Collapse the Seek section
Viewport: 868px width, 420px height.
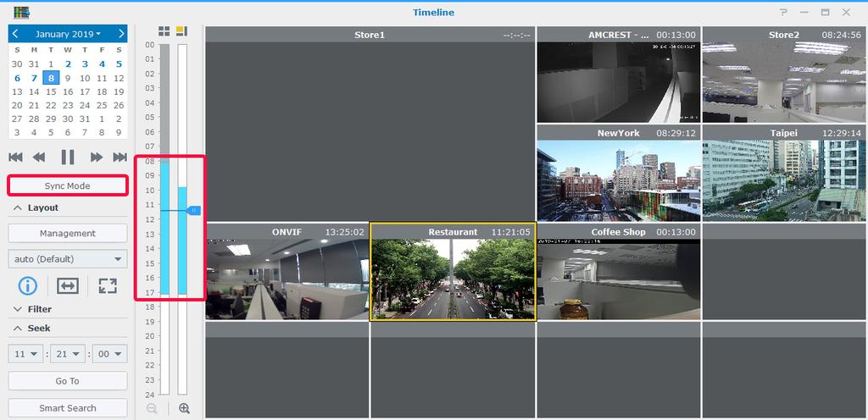click(31, 329)
